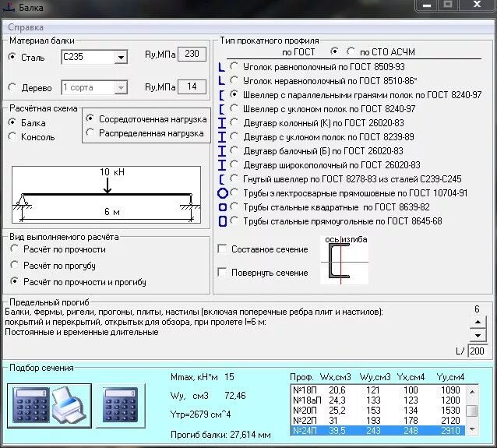Select Швеллер с уклоном полок
Viewport: 497px width, 448px height.
click(x=234, y=108)
